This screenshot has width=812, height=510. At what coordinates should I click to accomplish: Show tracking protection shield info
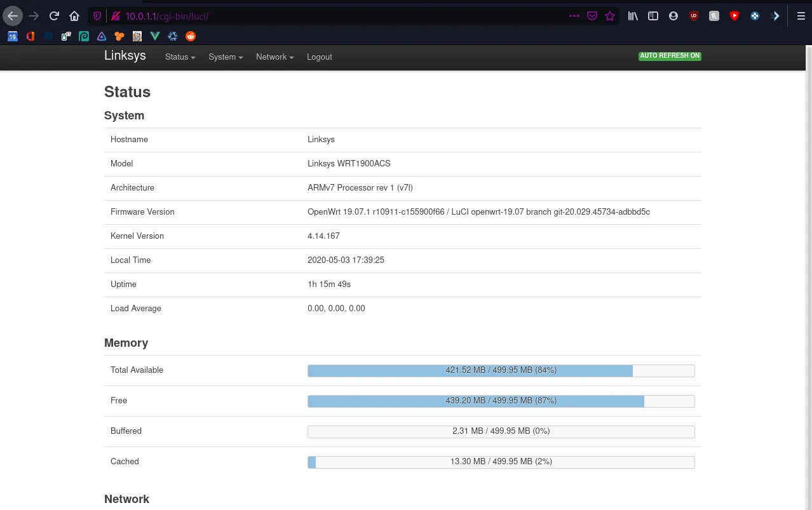click(x=97, y=16)
